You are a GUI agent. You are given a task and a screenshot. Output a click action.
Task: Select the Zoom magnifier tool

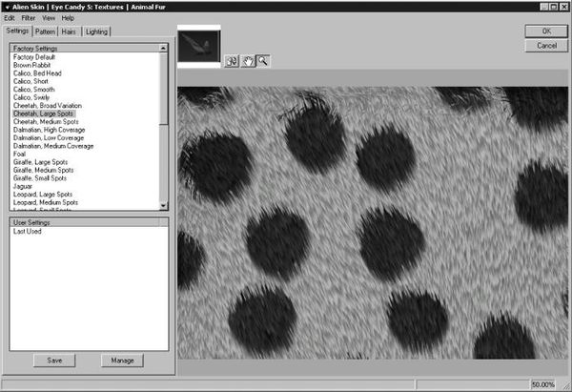coord(262,61)
